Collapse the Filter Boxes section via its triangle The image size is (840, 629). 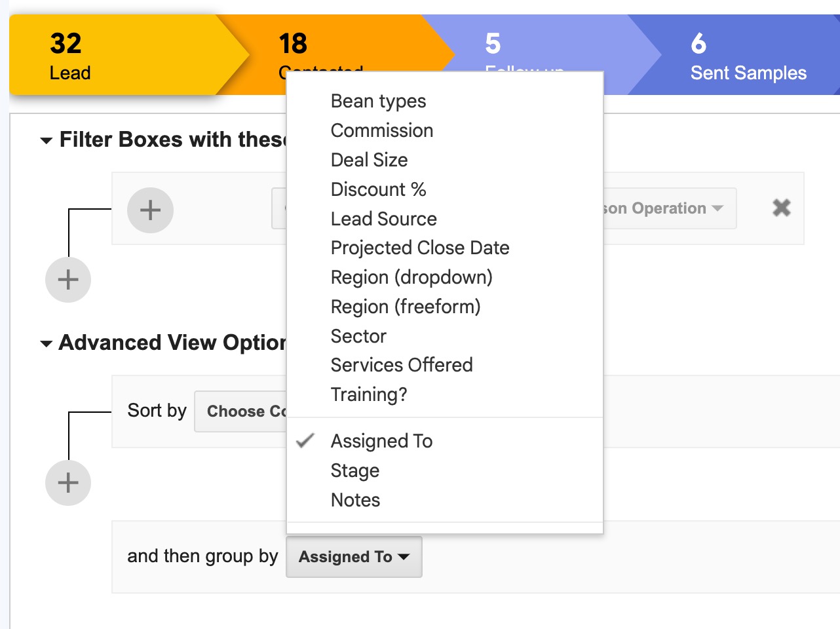click(45, 140)
